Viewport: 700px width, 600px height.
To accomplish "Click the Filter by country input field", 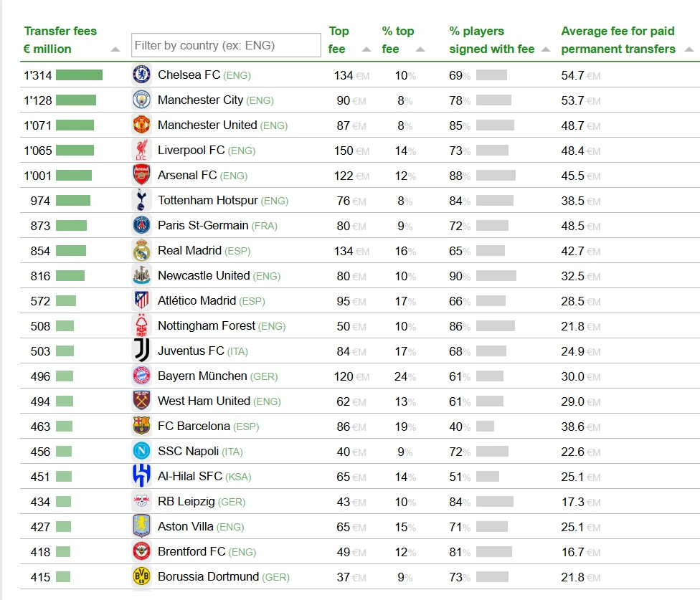I will (224, 44).
